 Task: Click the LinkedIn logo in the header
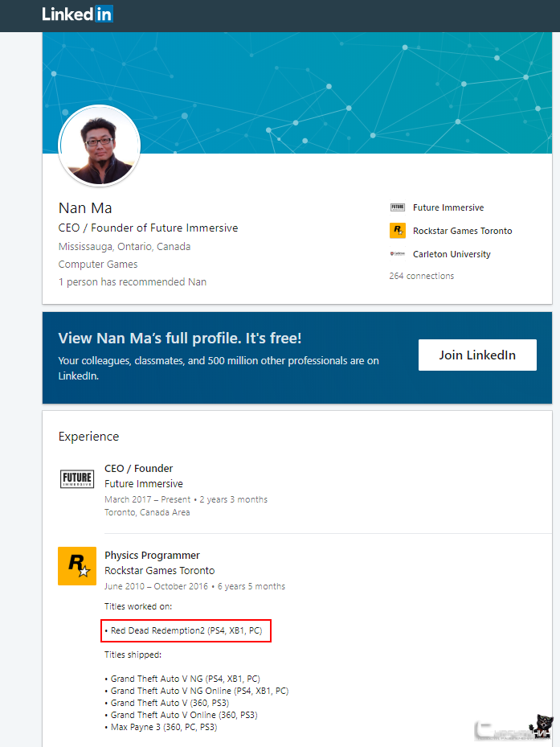coord(77,14)
